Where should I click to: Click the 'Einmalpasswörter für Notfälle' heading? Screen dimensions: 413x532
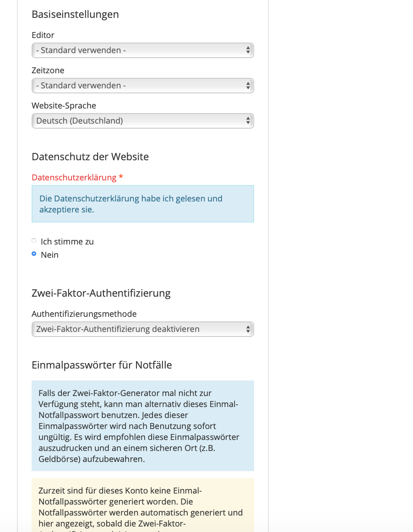102,365
